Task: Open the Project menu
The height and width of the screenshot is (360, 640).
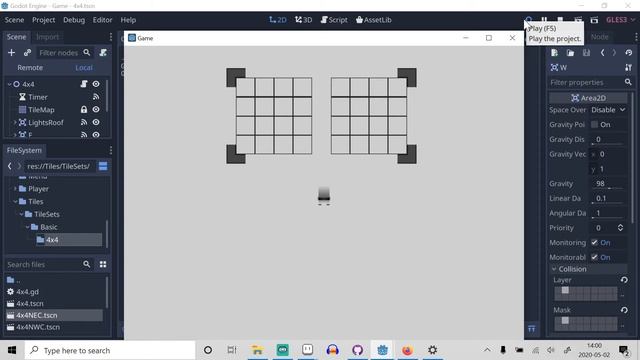Action: point(44,20)
